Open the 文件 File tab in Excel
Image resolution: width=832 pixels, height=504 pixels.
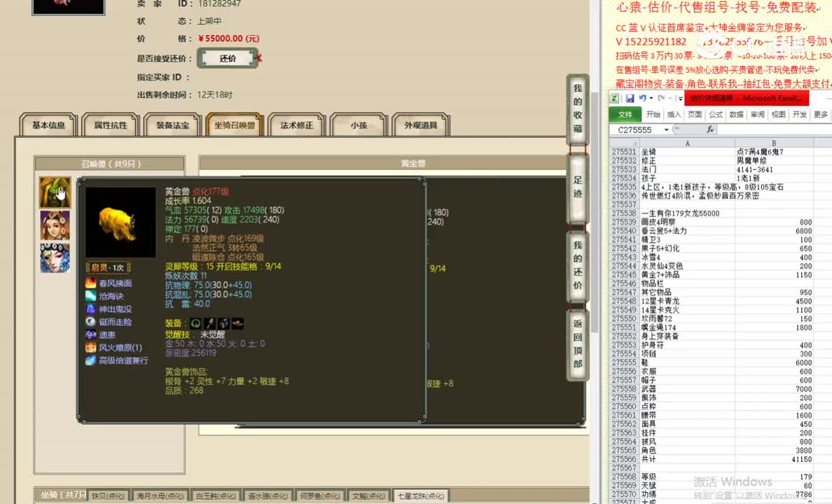[625, 115]
